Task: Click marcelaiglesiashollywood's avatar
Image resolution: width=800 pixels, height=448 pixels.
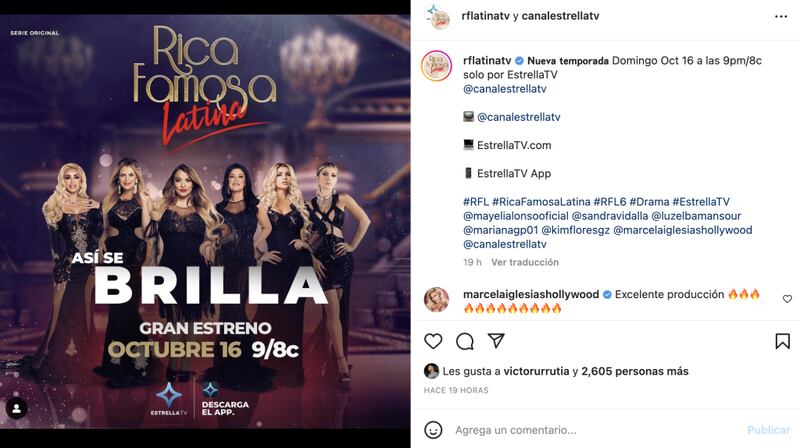Action: 437,300
